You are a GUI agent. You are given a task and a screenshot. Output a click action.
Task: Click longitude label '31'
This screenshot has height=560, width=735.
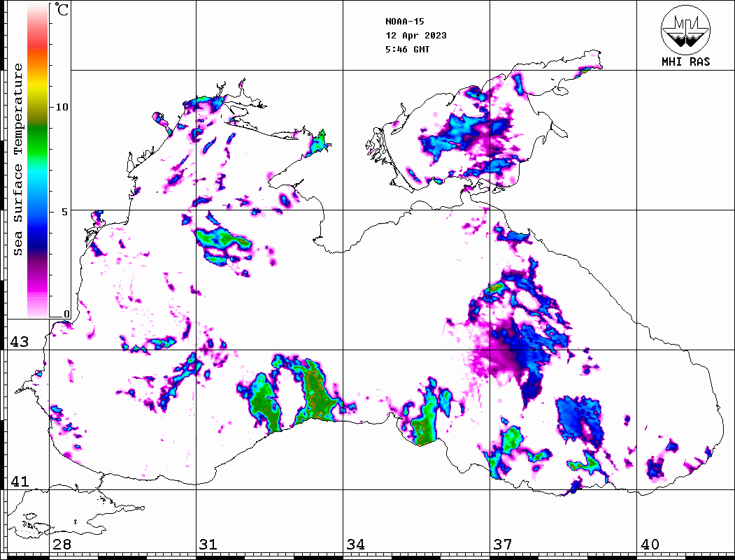208,544
